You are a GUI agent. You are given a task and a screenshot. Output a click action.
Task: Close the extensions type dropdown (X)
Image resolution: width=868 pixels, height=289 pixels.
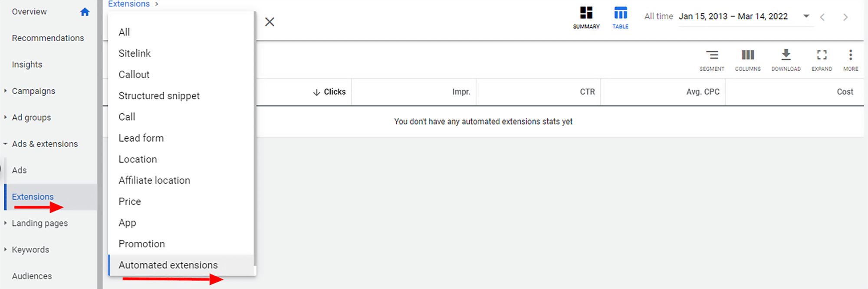click(270, 22)
